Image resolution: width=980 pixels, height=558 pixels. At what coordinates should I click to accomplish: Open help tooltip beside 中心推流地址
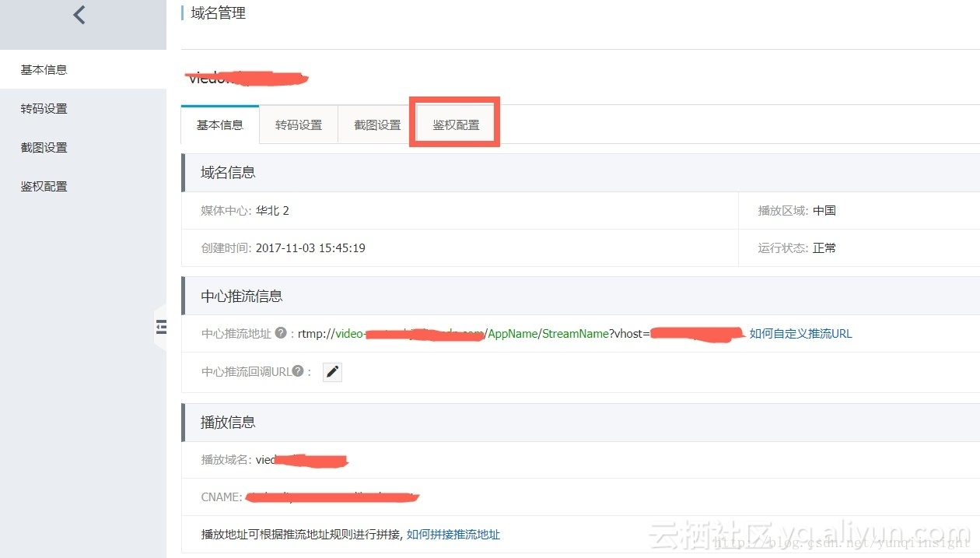(x=281, y=333)
